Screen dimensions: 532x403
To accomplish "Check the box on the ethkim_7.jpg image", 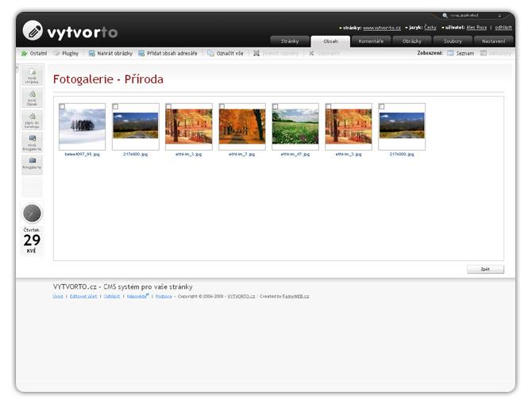I will click(222, 106).
